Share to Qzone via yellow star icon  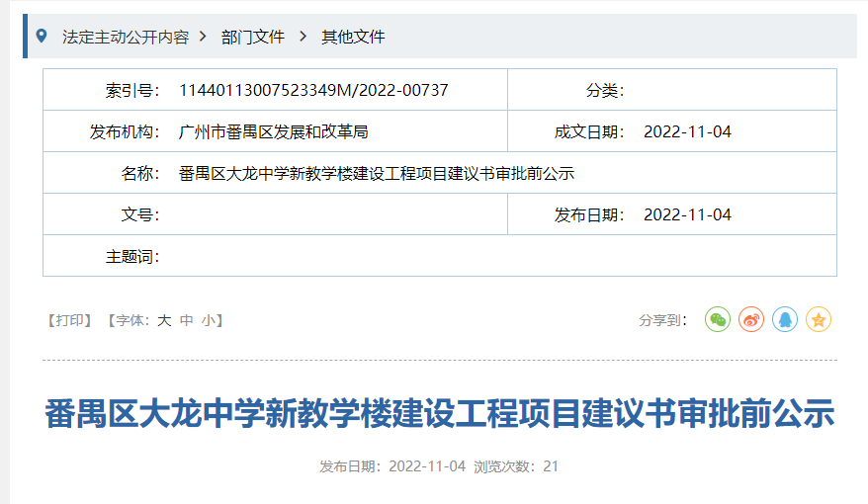point(819,320)
